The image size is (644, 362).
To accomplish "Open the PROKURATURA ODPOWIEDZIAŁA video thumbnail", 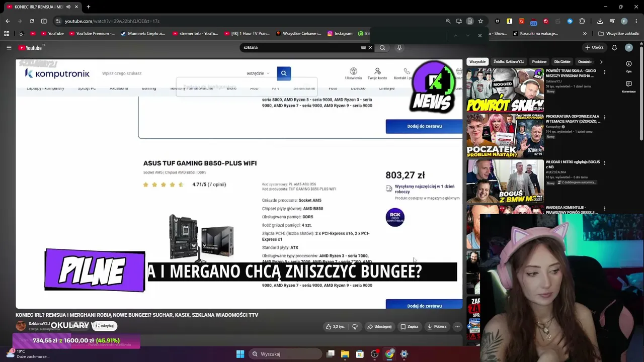I will click(x=505, y=135).
